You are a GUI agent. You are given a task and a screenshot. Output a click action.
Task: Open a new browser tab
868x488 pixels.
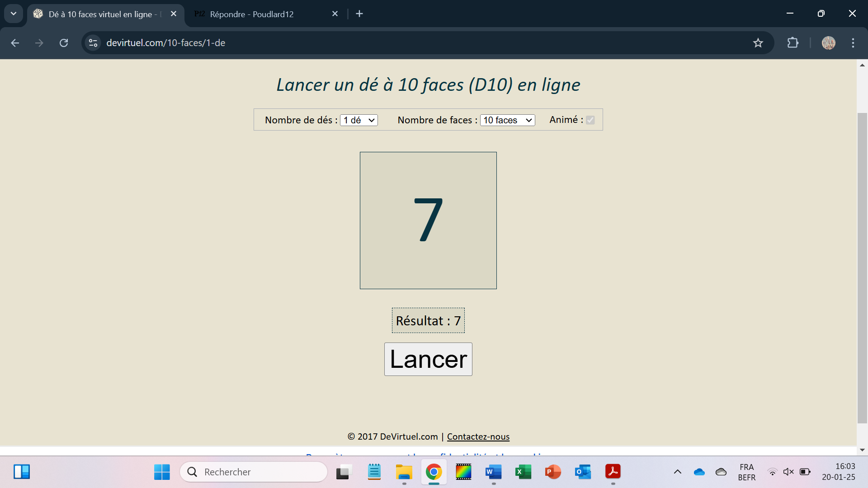coord(359,14)
